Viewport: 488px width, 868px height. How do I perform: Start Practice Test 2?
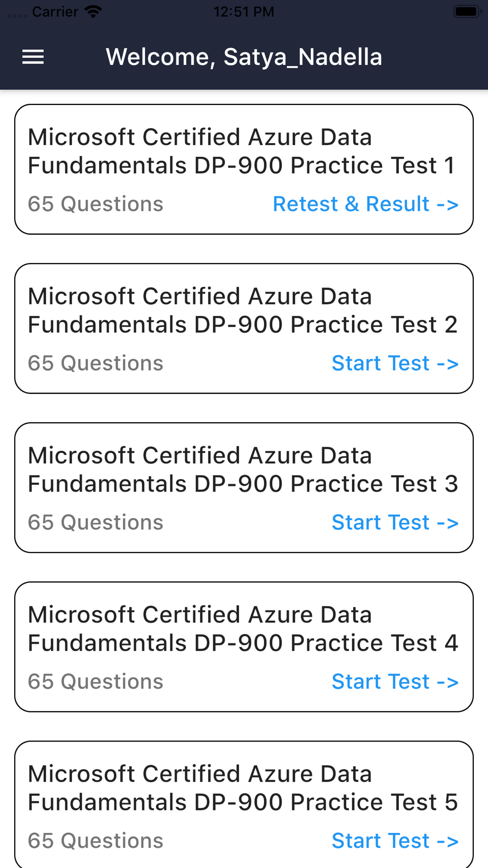click(395, 363)
